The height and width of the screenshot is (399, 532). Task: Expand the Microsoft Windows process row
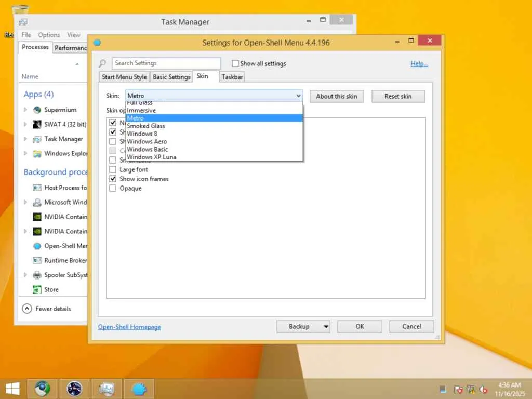pos(25,203)
